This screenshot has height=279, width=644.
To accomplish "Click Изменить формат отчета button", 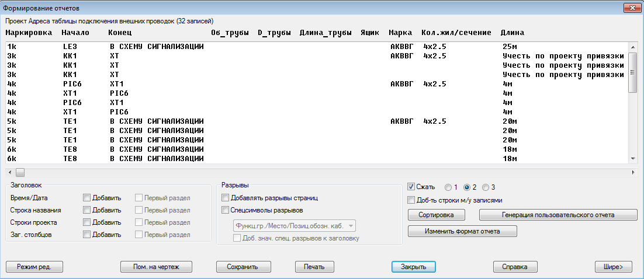I will click(x=462, y=232).
